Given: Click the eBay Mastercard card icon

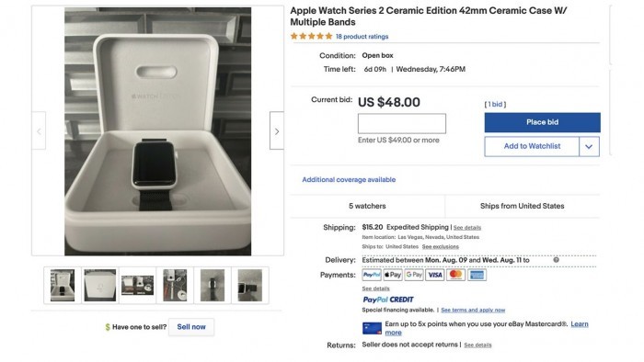Looking at the screenshot, I should point(372,328).
